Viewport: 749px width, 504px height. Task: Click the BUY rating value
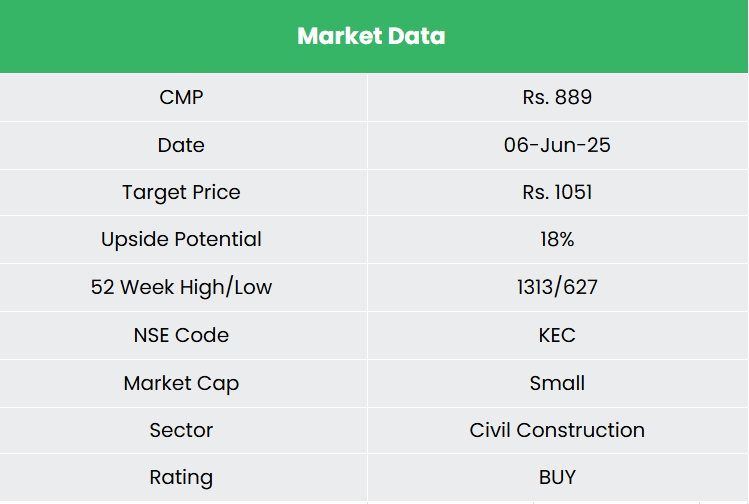pos(557,478)
